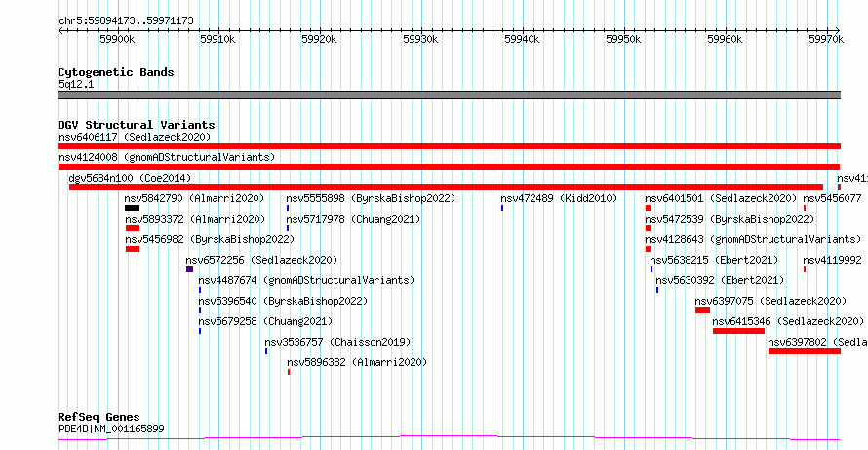
Task: Click nsv6401501 (Sedlazeck2020) label
Action: (721, 198)
